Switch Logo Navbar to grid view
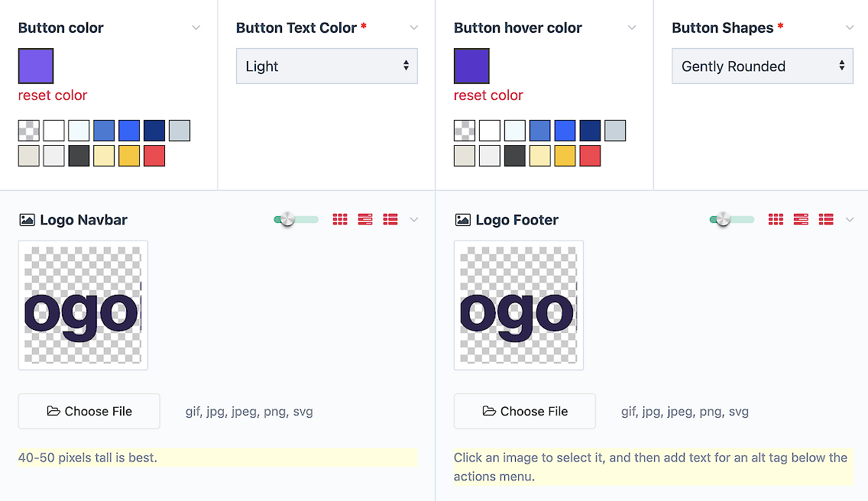The width and height of the screenshot is (868, 501). tap(340, 220)
